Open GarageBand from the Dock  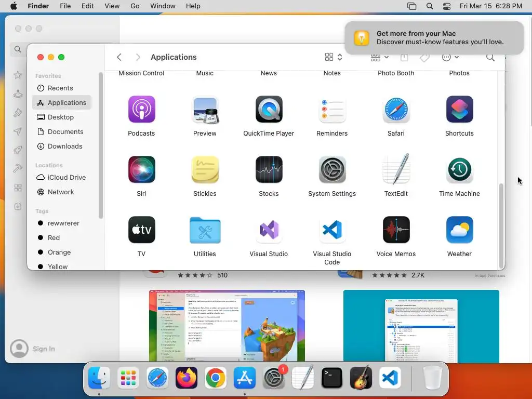(361, 378)
